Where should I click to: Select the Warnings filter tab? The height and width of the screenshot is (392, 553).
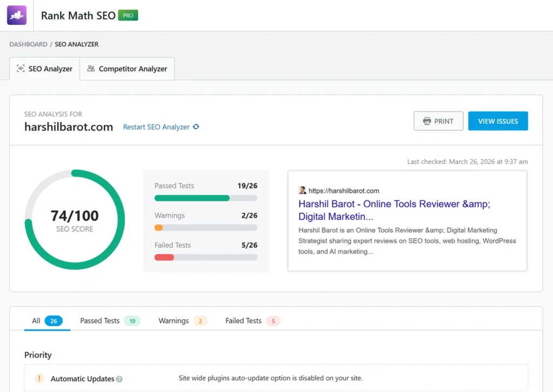coord(173,320)
